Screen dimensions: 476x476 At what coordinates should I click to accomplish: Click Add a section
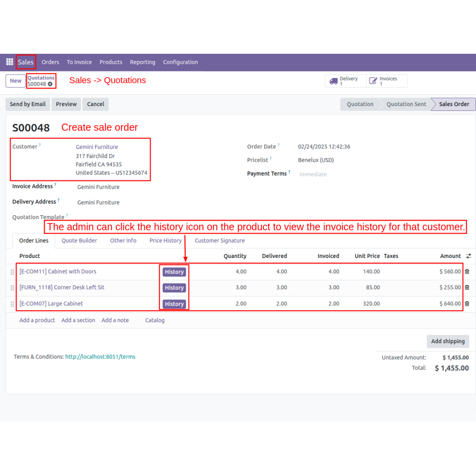point(78,320)
